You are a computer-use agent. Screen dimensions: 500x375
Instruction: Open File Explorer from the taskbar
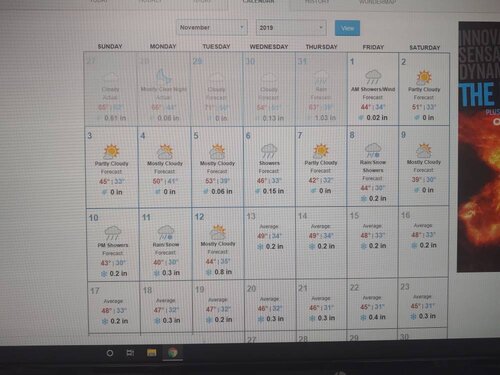tap(152, 353)
